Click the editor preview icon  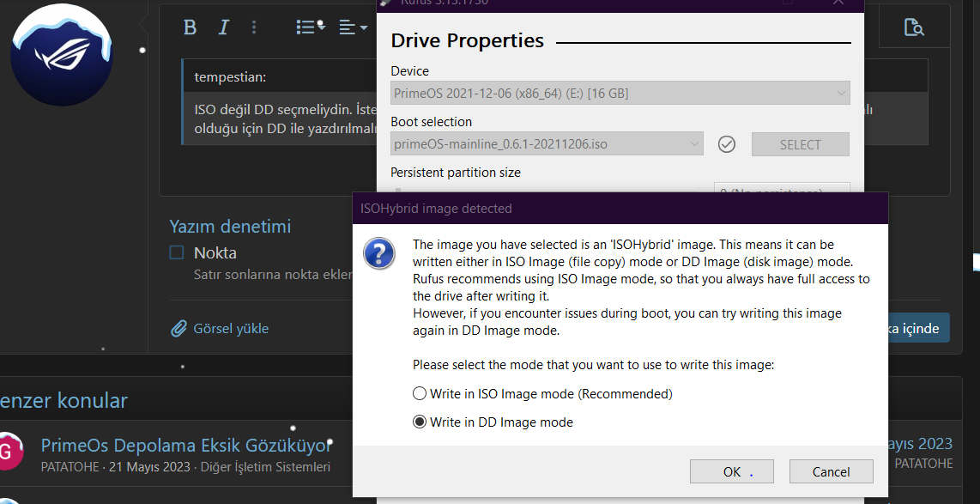pos(914,27)
